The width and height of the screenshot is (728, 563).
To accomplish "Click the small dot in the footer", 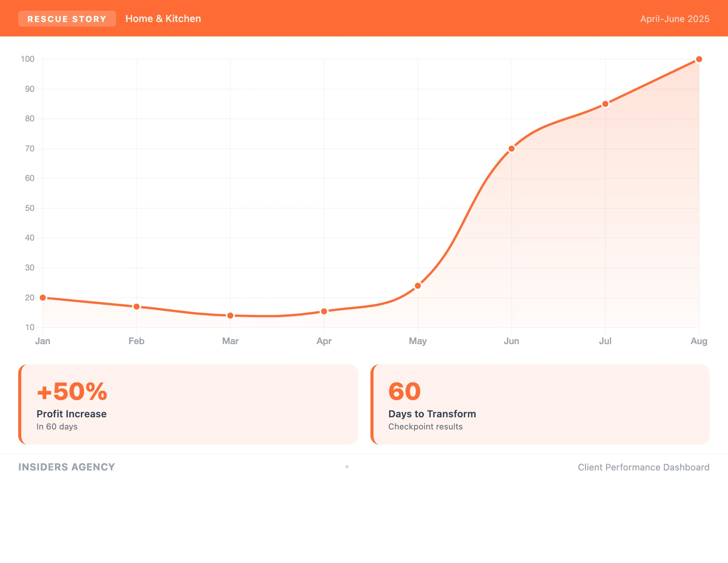I will click(347, 467).
